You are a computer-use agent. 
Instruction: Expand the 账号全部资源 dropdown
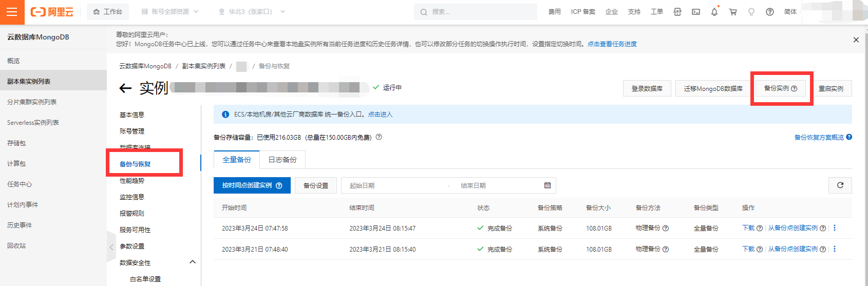tap(169, 12)
